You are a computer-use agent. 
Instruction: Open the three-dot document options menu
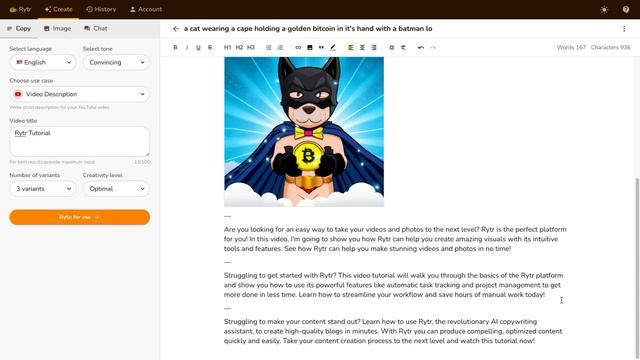coord(624,29)
